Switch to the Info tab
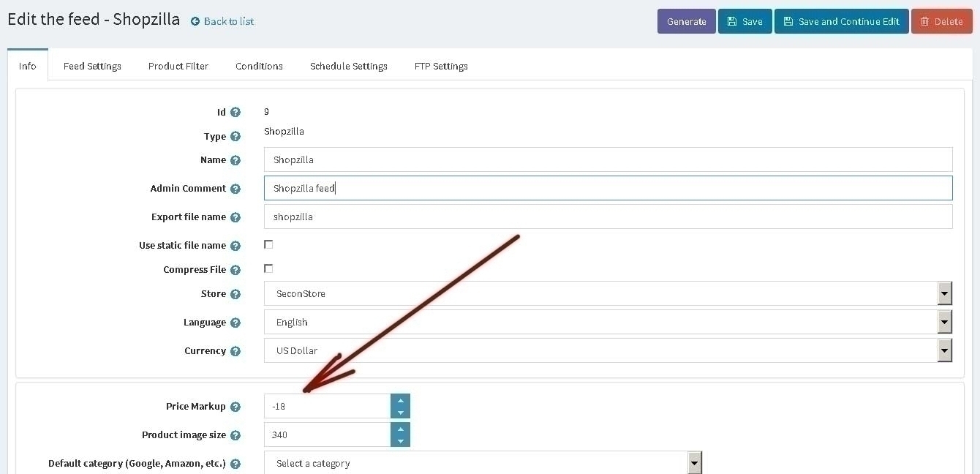 tap(27, 66)
